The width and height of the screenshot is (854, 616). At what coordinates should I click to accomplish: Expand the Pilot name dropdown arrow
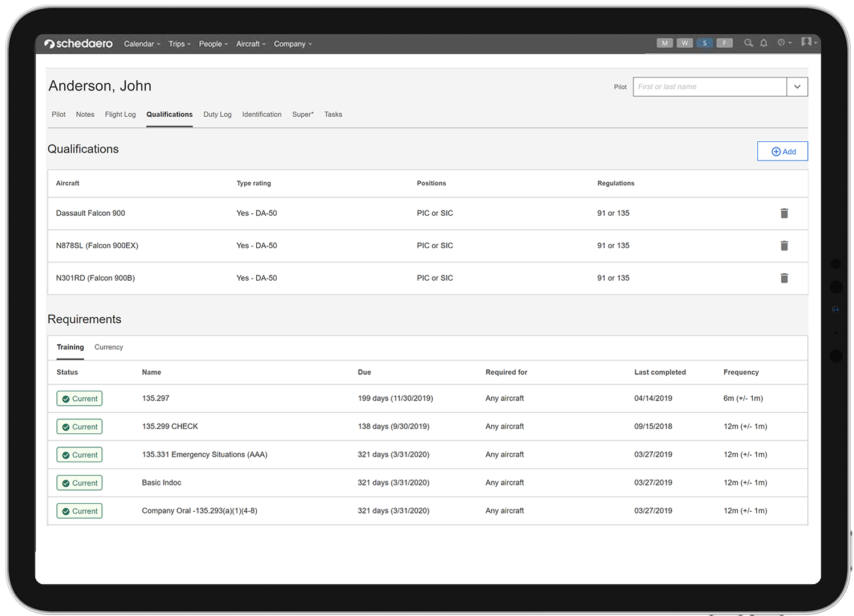pyautogui.click(x=797, y=87)
